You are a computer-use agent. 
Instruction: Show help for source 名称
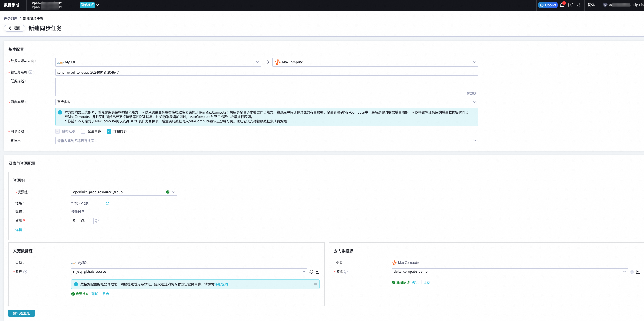(25, 272)
